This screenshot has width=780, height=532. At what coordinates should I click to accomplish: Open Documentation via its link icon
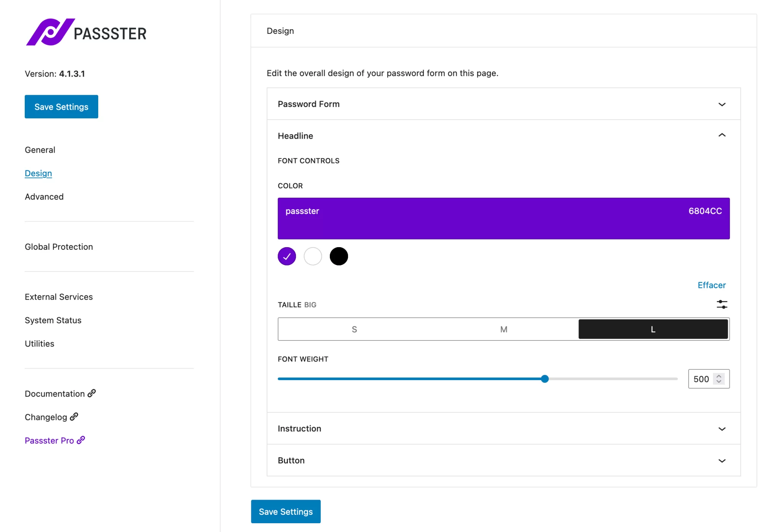(91, 393)
